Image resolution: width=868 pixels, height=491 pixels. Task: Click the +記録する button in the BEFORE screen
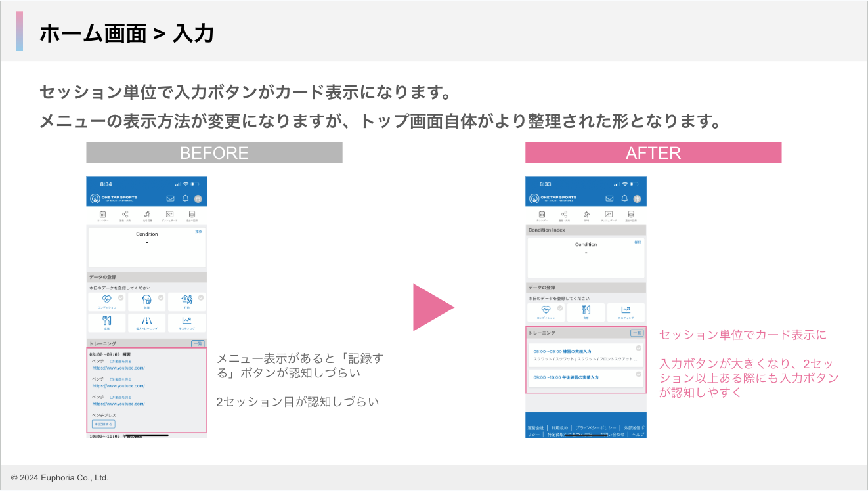pos(104,424)
